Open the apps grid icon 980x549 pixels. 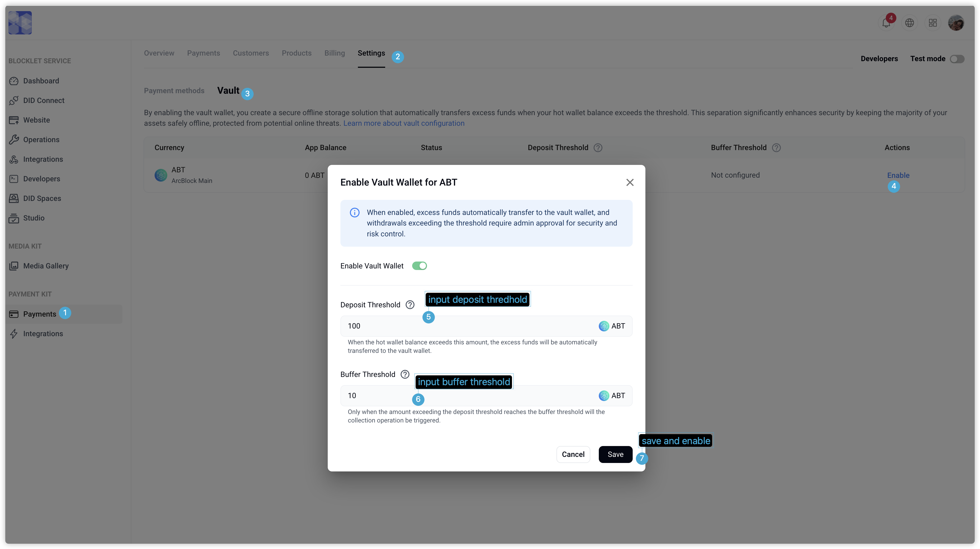932,23
